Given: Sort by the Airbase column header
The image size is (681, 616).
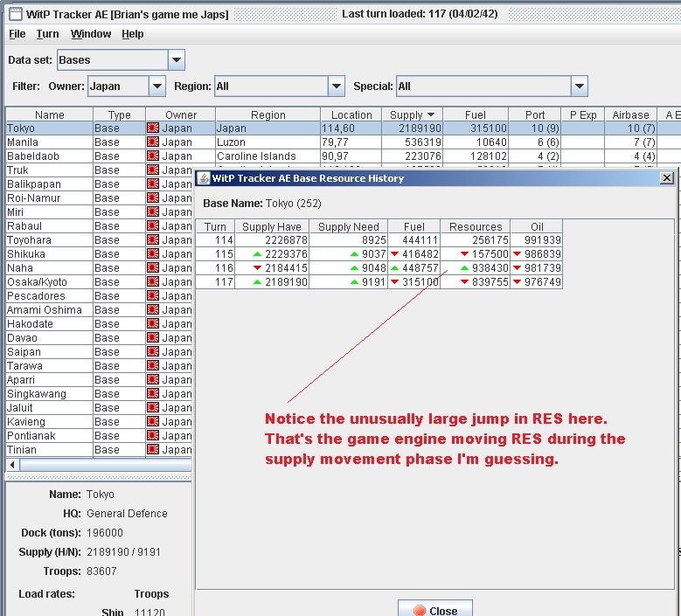Looking at the screenshot, I should coord(630,115).
